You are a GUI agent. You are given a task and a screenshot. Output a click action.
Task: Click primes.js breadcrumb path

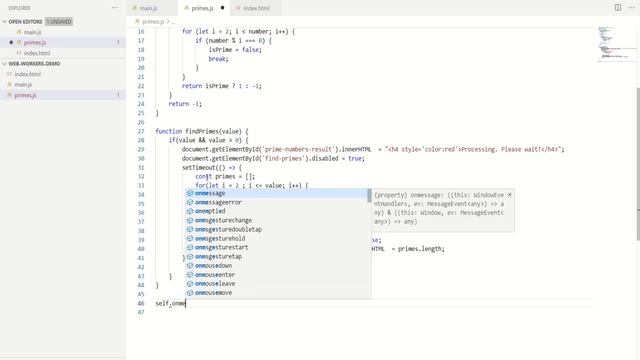click(153, 22)
